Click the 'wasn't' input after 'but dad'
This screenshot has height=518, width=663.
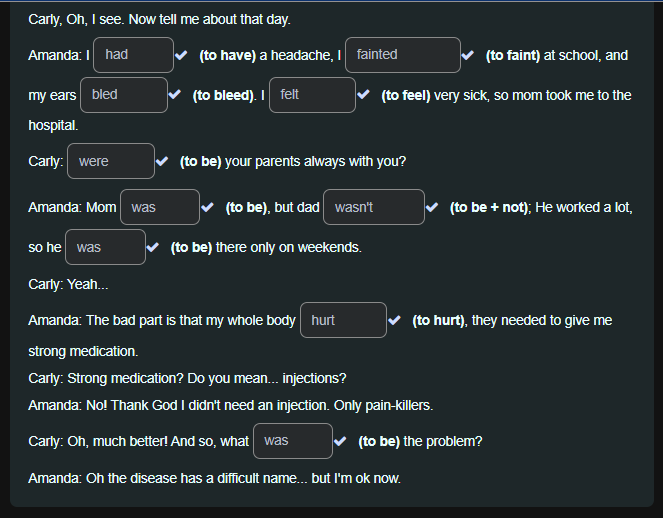tap(373, 208)
